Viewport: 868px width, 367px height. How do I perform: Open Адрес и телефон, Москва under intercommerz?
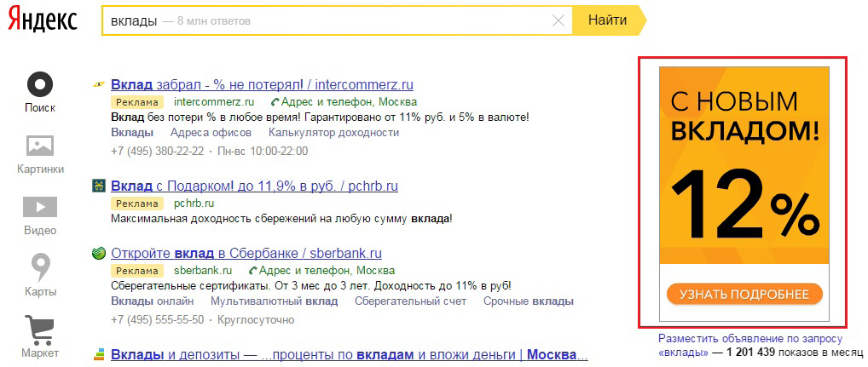coord(350,102)
